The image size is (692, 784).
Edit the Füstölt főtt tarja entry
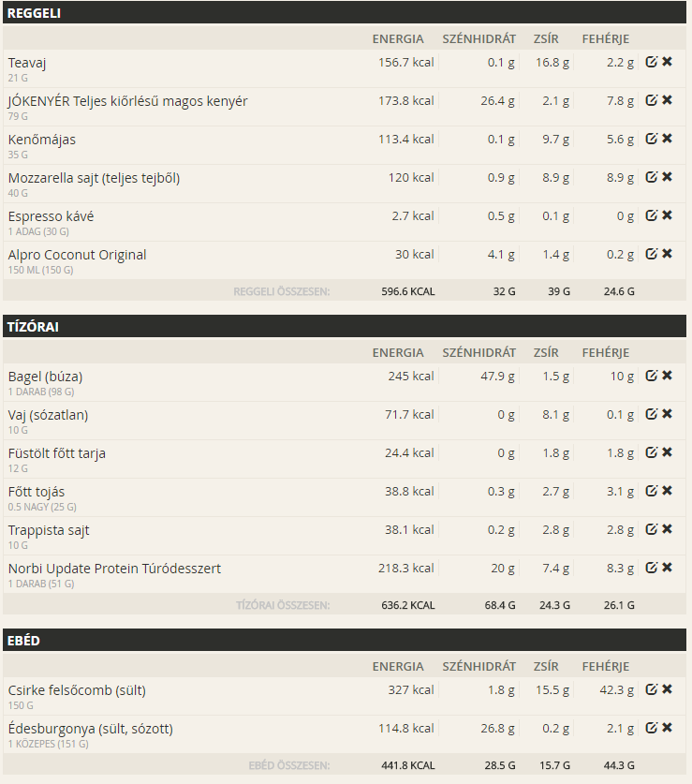tap(651, 452)
